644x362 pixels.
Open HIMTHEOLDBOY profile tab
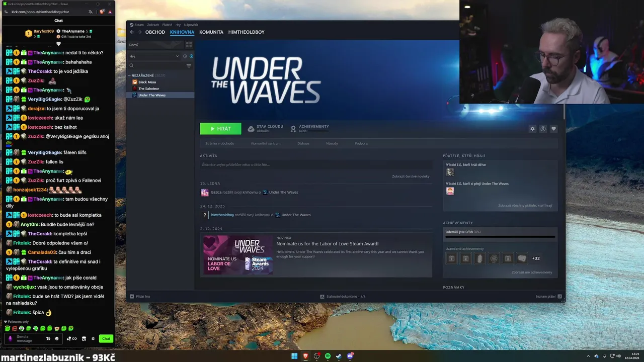(x=247, y=32)
